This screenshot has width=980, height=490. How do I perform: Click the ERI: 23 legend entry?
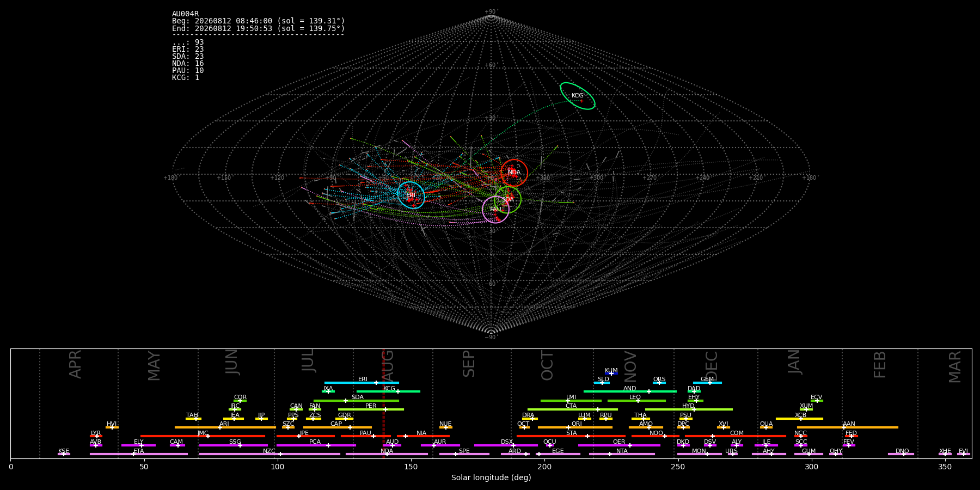(x=188, y=49)
